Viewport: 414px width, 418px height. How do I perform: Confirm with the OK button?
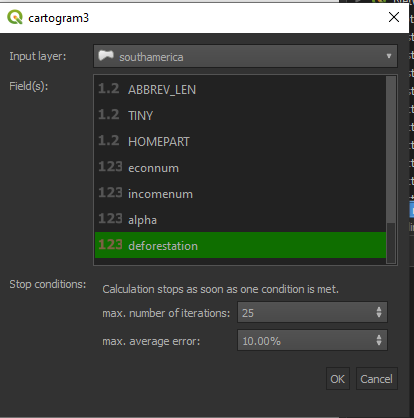(x=338, y=379)
